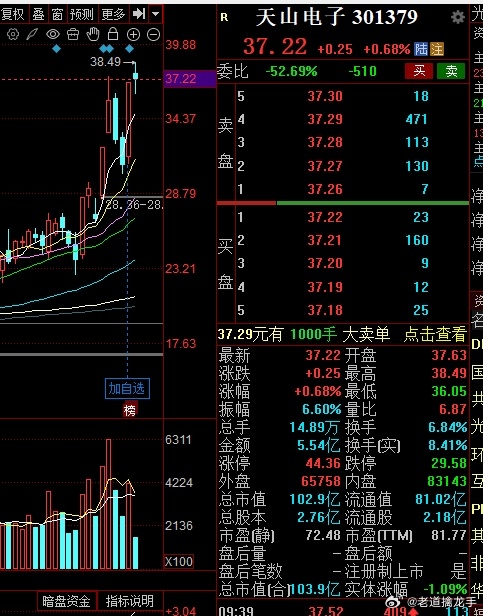Open chart settings gear in chart toolbar

(x=13, y=35)
